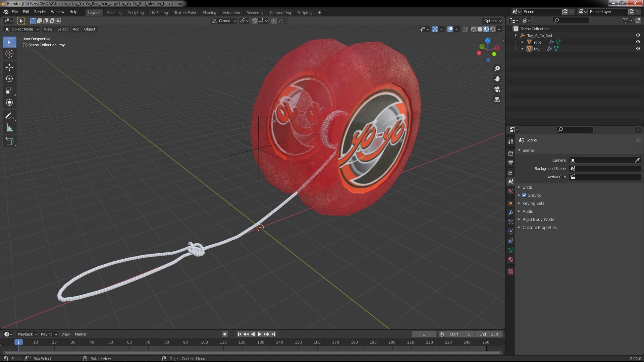Select the Scale tool
The image size is (644, 362).
click(x=9, y=91)
